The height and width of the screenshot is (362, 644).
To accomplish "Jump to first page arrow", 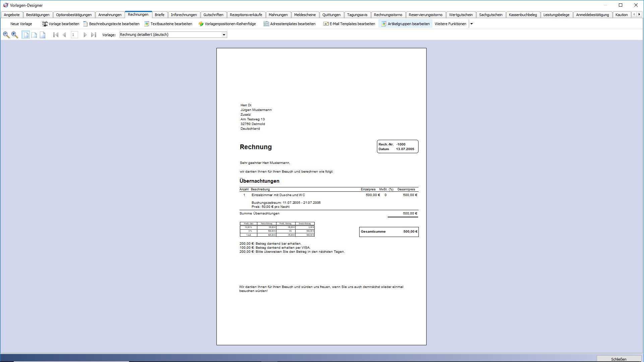I will tap(56, 35).
